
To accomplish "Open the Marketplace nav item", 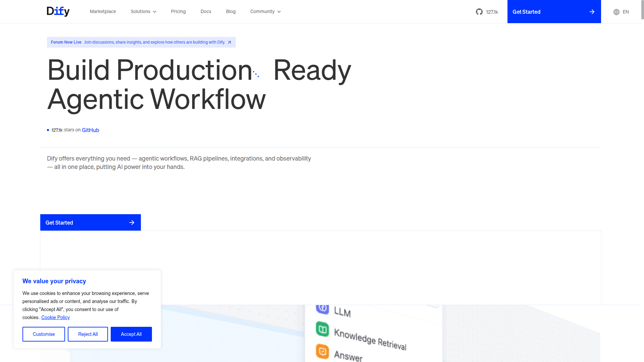I will pos(103,11).
